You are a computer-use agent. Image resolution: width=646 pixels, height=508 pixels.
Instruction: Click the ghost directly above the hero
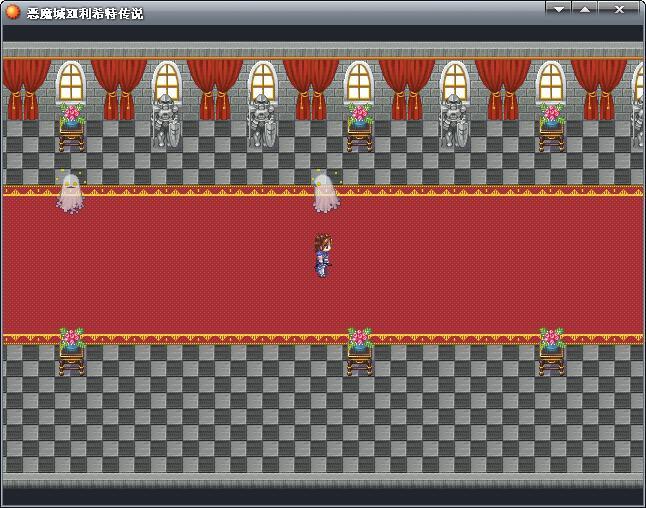(326, 193)
